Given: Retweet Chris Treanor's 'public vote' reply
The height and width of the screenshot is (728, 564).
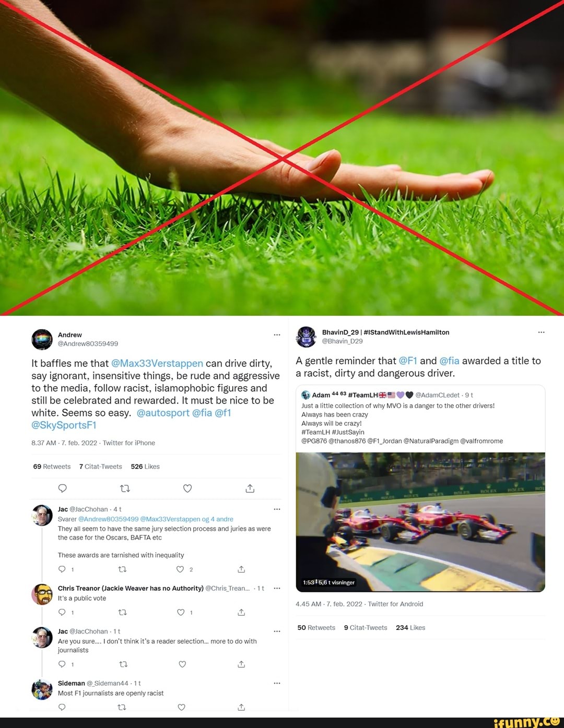Looking at the screenshot, I should click(x=123, y=612).
